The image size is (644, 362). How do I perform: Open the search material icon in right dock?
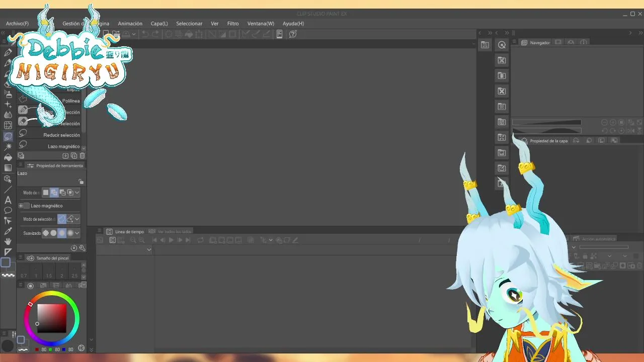point(502,45)
